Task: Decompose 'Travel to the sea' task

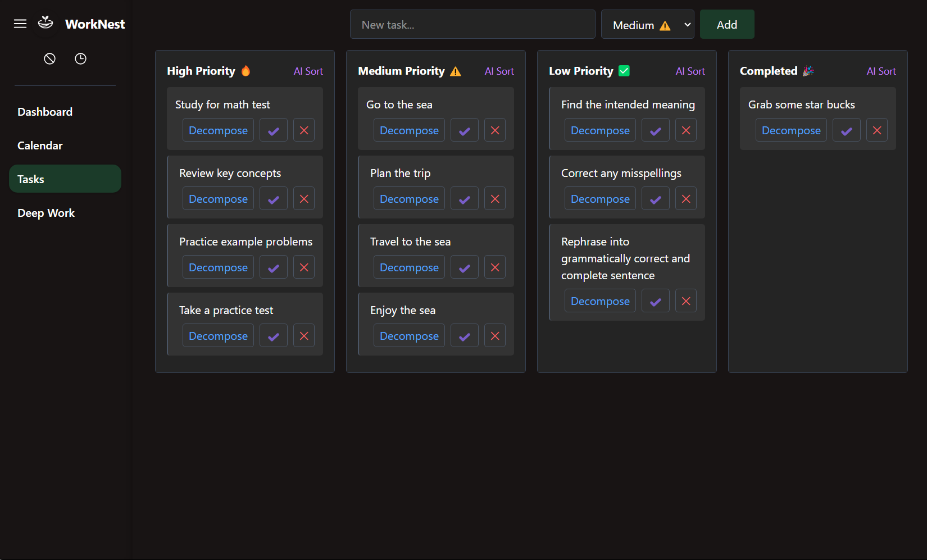Action: pyautogui.click(x=409, y=267)
